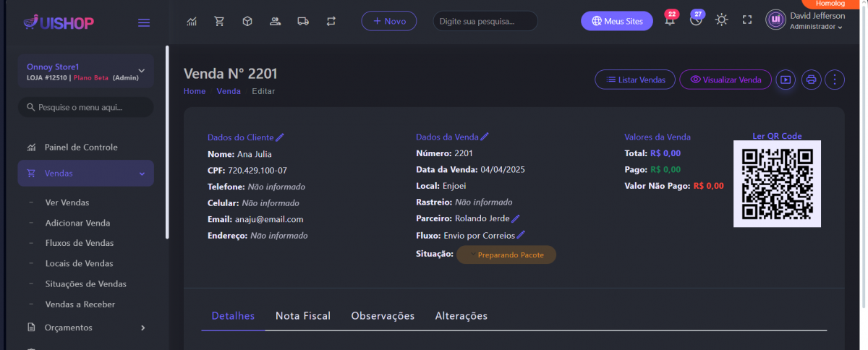Click the Meus Sites button
The width and height of the screenshot is (868, 350).
coord(616,21)
